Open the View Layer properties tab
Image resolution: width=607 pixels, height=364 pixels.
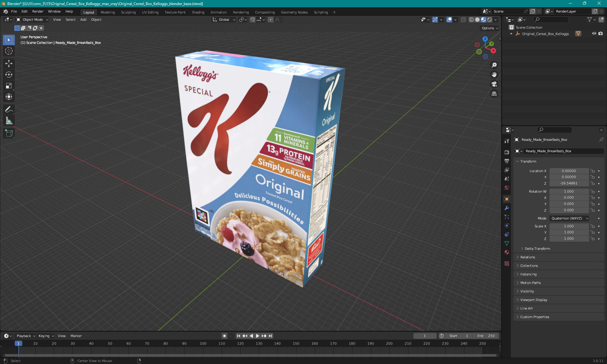[507, 170]
